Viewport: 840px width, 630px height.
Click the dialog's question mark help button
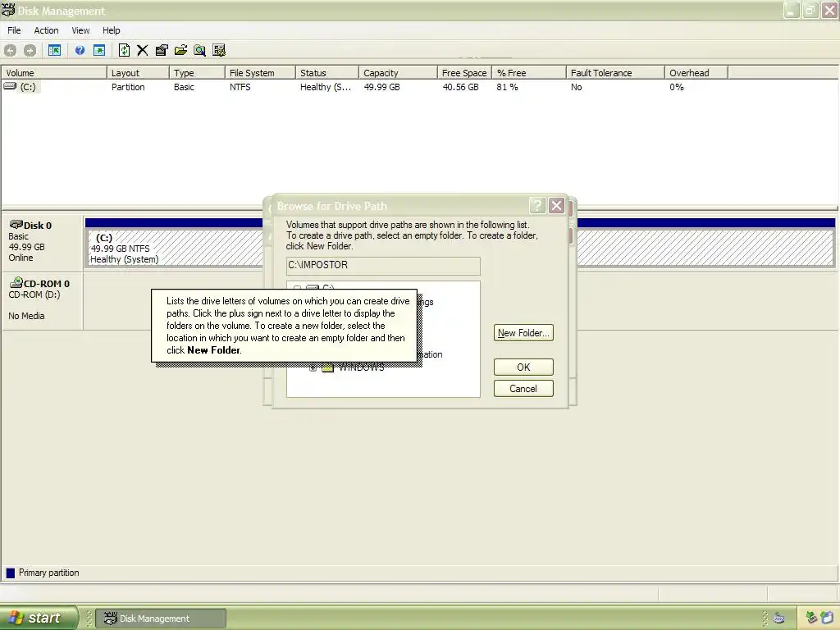[537, 206]
